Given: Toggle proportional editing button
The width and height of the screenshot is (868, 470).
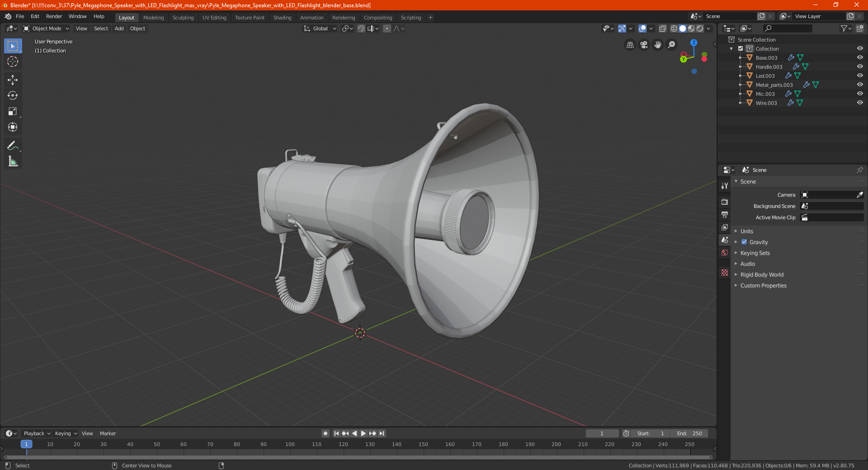Looking at the screenshot, I should pos(387,28).
